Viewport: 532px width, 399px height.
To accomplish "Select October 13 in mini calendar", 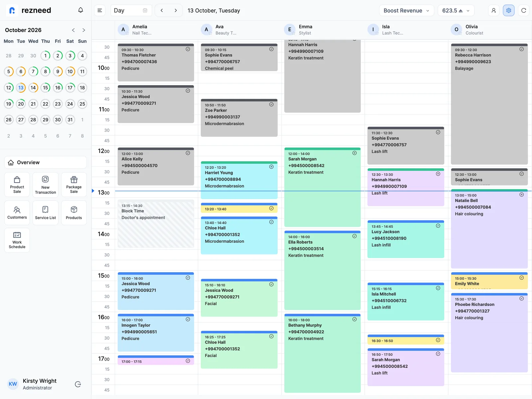I will pos(21,88).
